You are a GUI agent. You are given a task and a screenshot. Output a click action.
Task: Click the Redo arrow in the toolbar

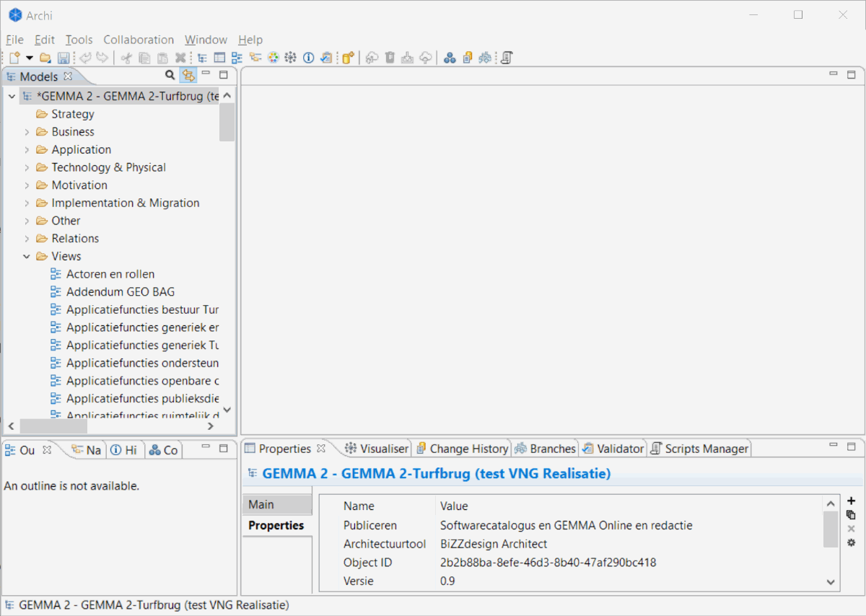point(102,58)
